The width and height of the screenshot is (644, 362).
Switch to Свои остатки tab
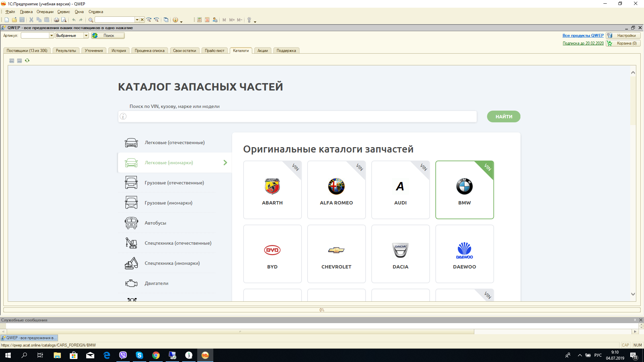coord(184,51)
